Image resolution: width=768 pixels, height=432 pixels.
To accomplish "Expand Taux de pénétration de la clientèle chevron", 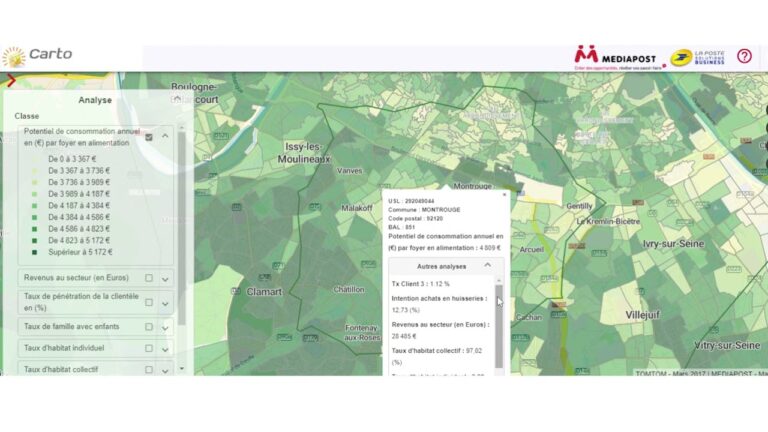I will tap(165, 304).
